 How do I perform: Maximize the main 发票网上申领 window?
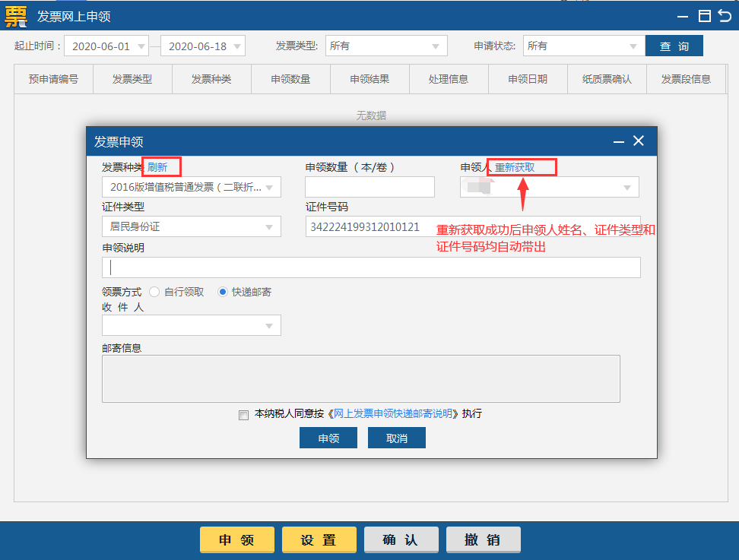(x=705, y=16)
